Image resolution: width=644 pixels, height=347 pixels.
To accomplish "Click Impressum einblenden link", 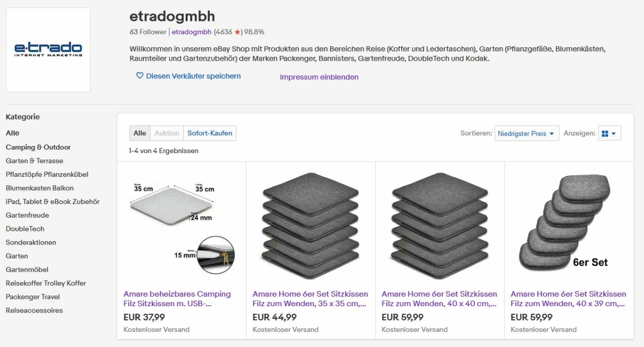I will point(319,77).
